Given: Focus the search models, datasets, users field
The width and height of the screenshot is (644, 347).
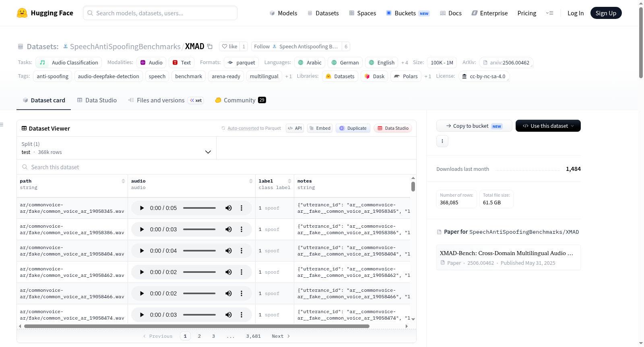Looking at the screenshot, I should pyautogui.click(x=160, y=13).
